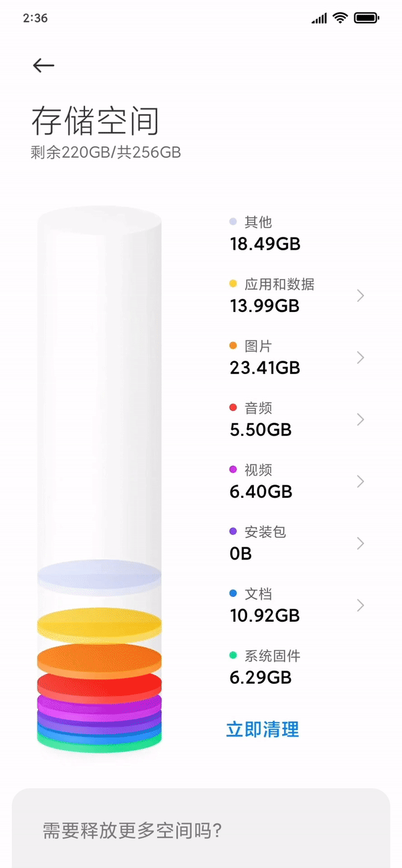Open 图片 storage details chevron

[360, 357]
